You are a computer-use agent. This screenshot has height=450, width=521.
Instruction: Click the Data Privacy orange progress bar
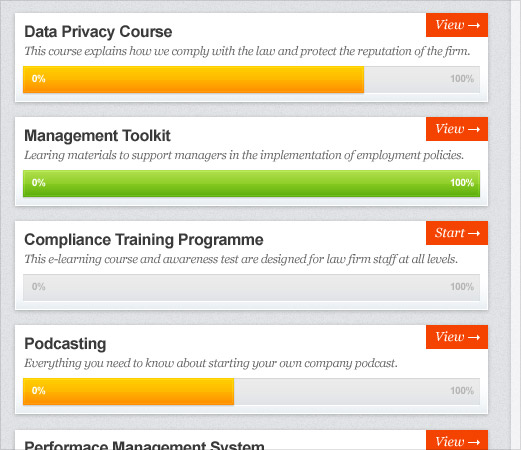coord(194,79)
